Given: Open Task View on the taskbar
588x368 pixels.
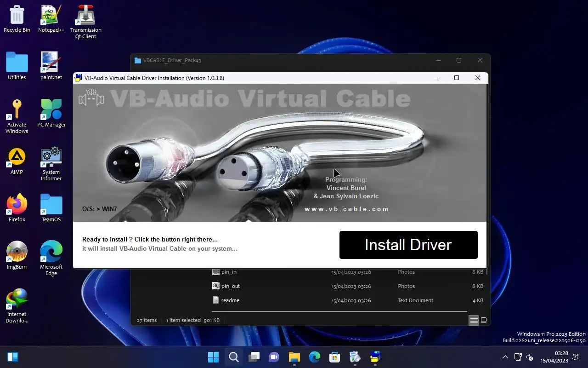Looking at the screenshot, I should pos(254,357).
